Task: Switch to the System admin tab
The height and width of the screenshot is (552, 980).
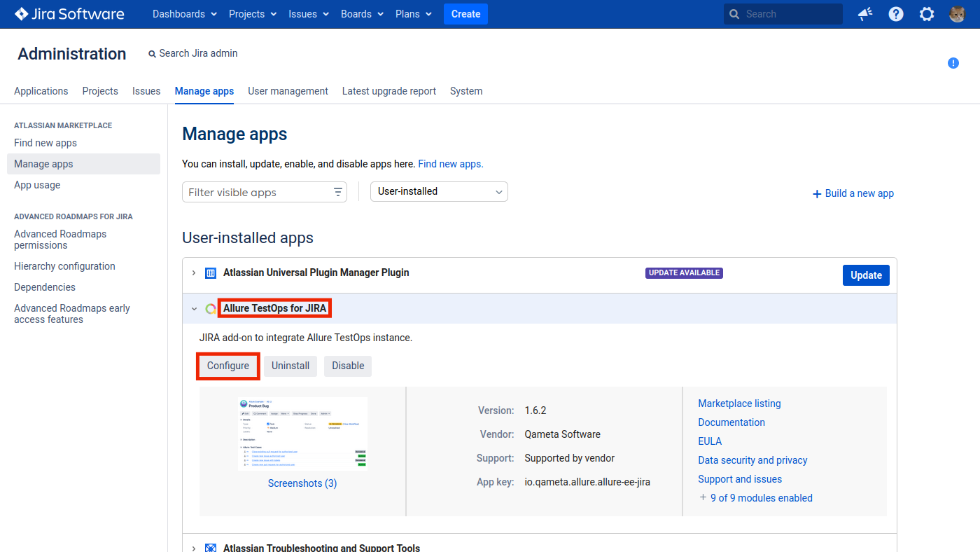Action: point(466,91)
